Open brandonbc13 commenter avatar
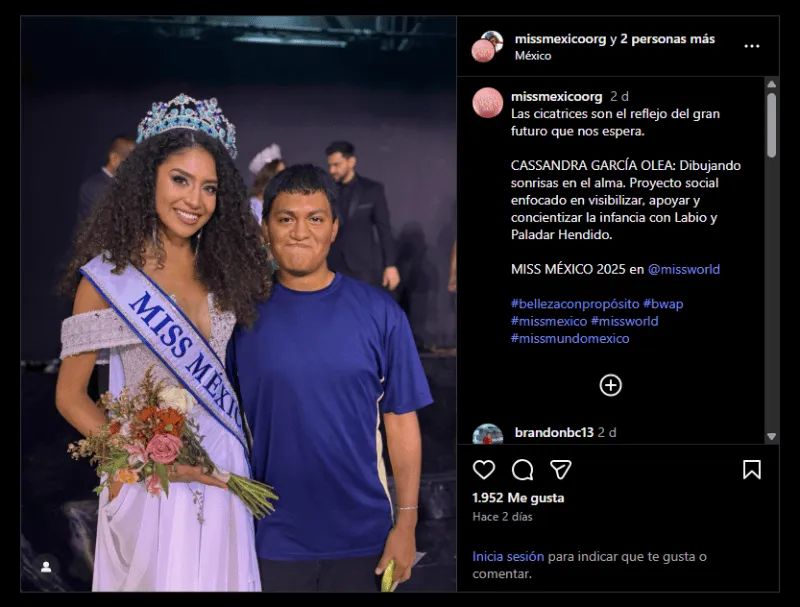The height and width of the screenshot is (607, 800). tap(487, 434)
